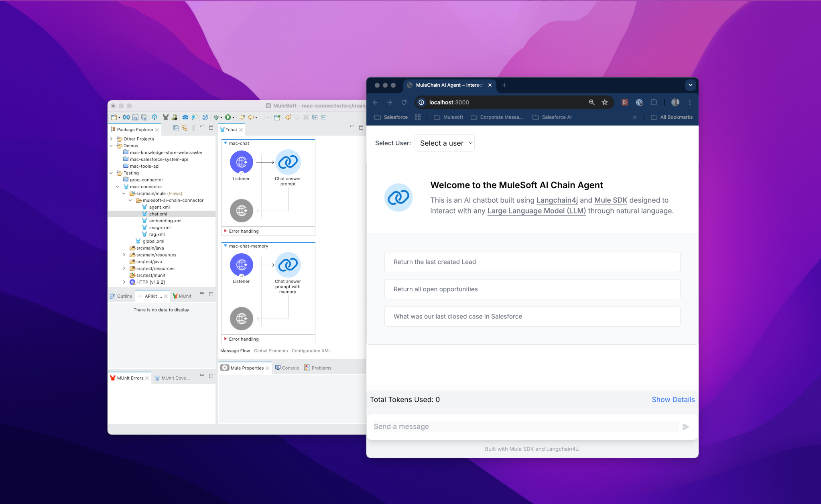821x504 pixels.
Task: Click Return the last created Lead suggestion
Action: tap(532, 262)
